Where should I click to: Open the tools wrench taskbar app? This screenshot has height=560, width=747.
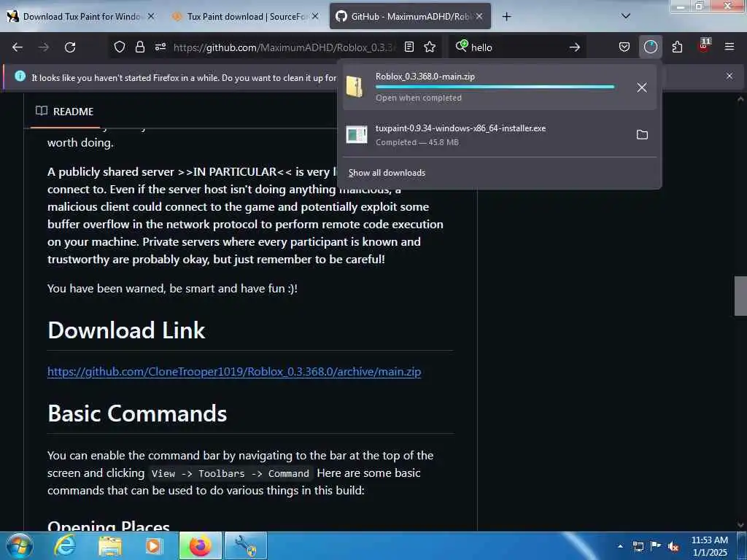click(x=245, y=545)
